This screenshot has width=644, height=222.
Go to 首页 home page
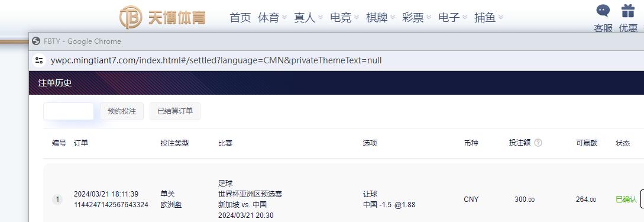tap(240, 18)
